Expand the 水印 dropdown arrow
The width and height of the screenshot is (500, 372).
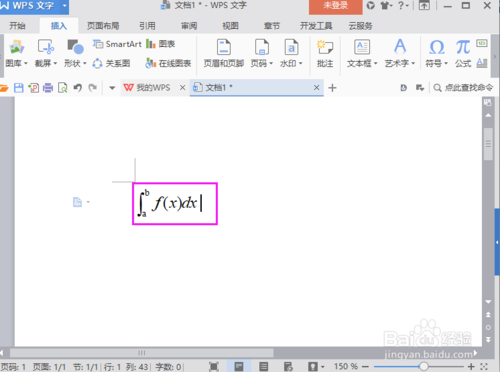pyautogui.click(x=301, y=63)
